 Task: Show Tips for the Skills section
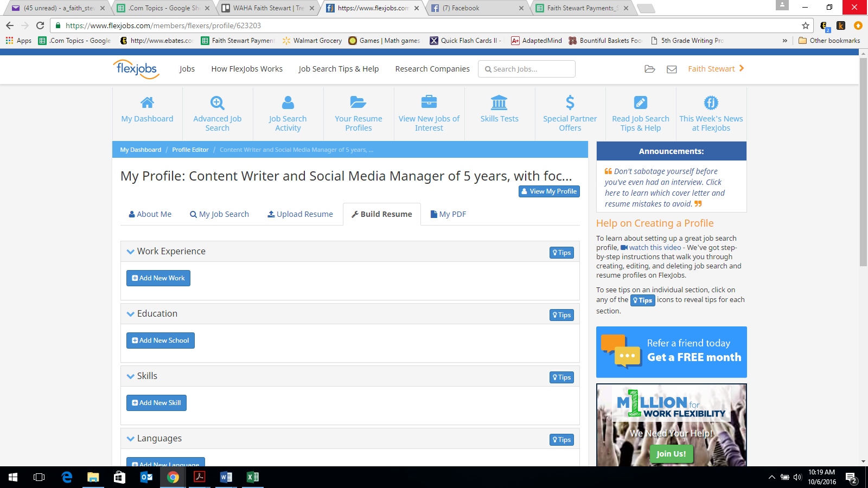[561, 377]
